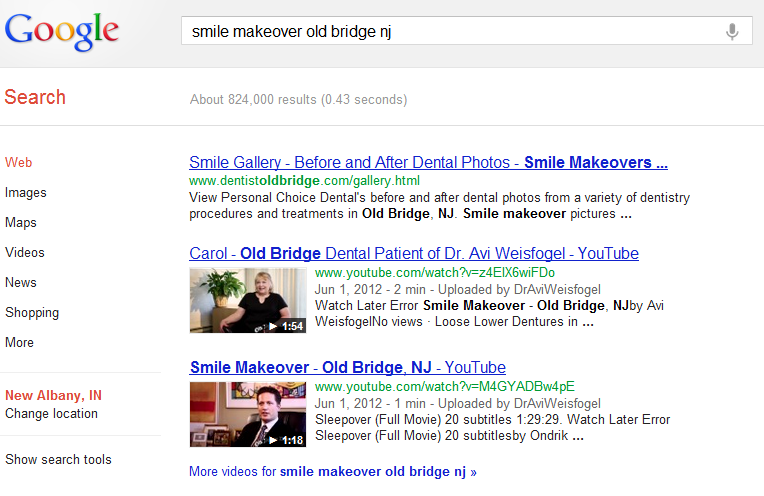Select the Web search category
764x496 pixels.
19,163
